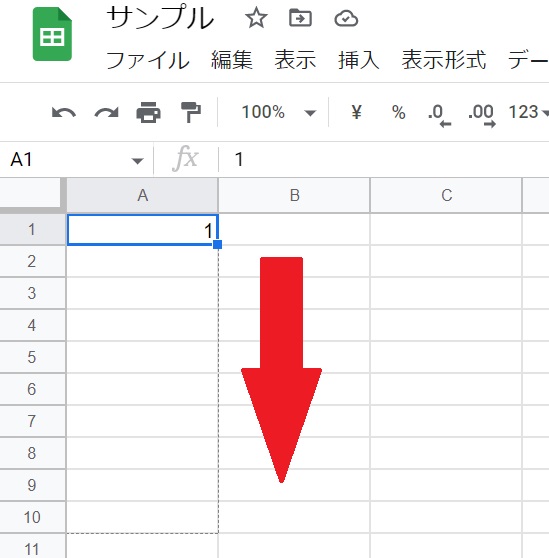Click the Move to folder icon
This screenshot has height=558, width=549.
300,19
